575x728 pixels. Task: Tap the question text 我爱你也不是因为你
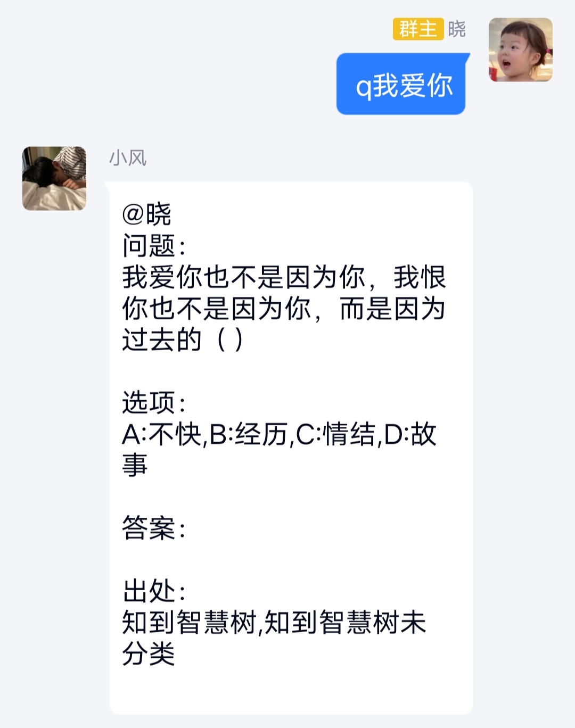click(244, 277)
